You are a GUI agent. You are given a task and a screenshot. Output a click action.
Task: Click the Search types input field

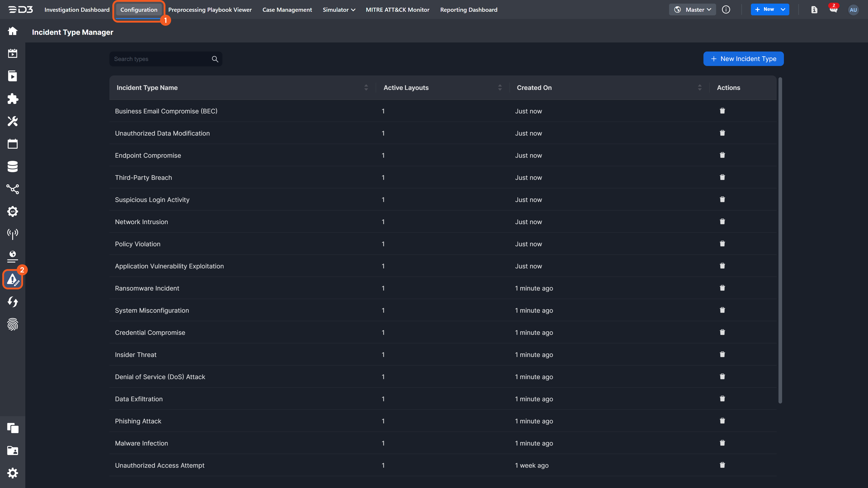coord(161,59)
